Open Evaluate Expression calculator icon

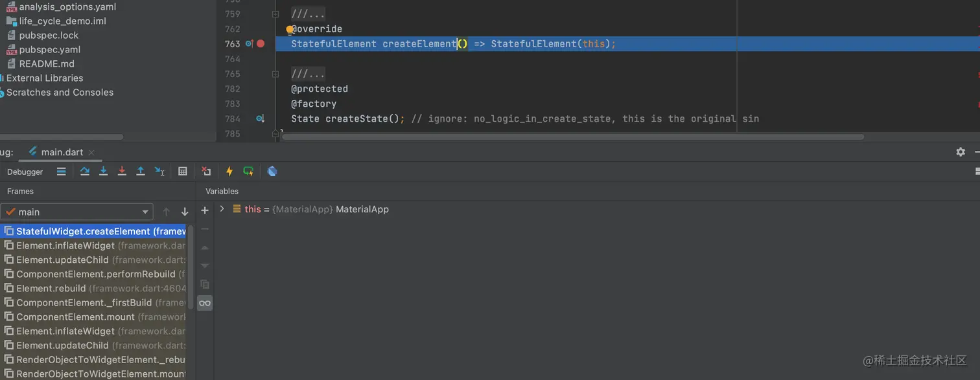183,172
